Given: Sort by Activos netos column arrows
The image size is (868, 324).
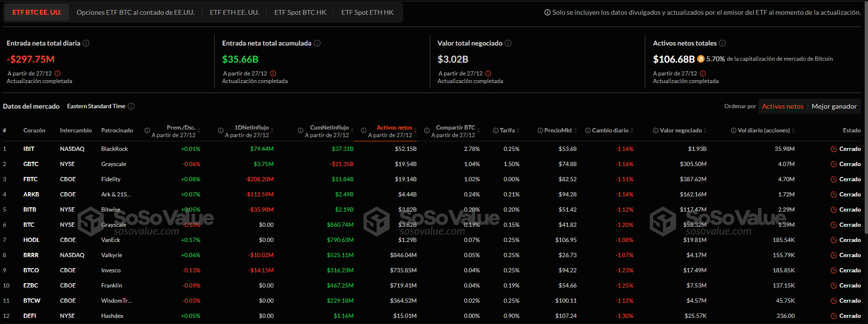Looking at the screenshot, I should pyautogui.click(x=415, y=130).
